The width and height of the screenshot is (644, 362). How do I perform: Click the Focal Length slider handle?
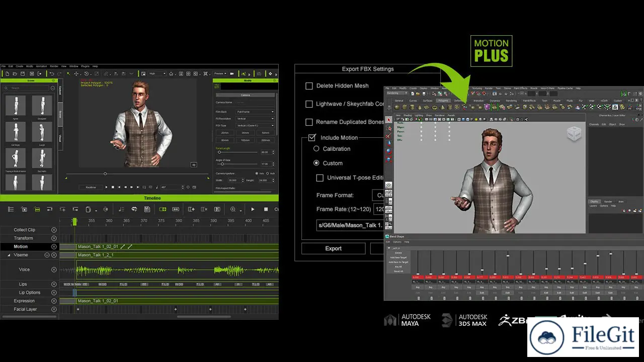tap(220, 152)
